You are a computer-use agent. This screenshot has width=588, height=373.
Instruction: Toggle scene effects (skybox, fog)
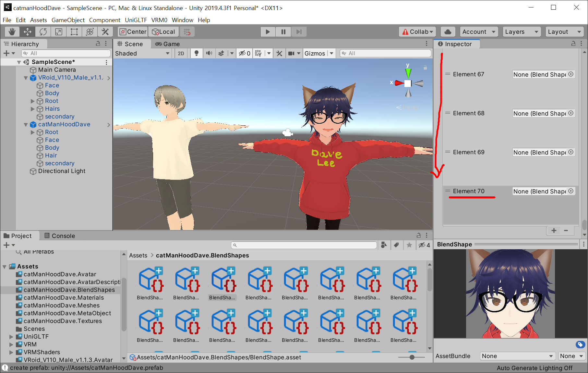point(221,54)
